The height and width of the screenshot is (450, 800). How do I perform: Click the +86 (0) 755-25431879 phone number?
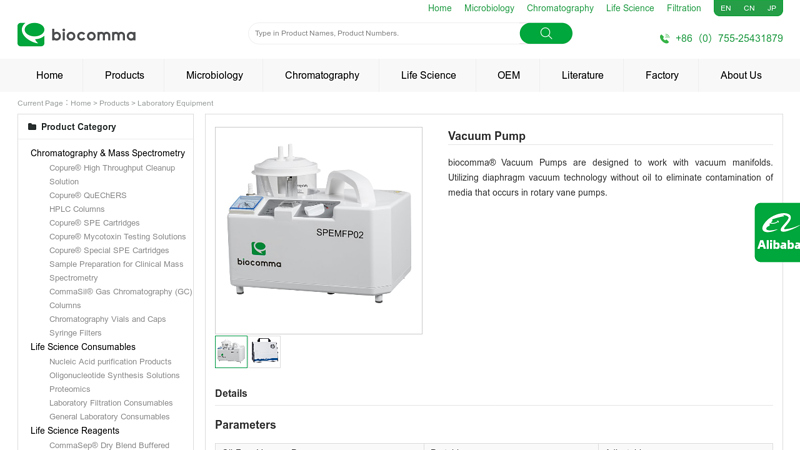729,39
